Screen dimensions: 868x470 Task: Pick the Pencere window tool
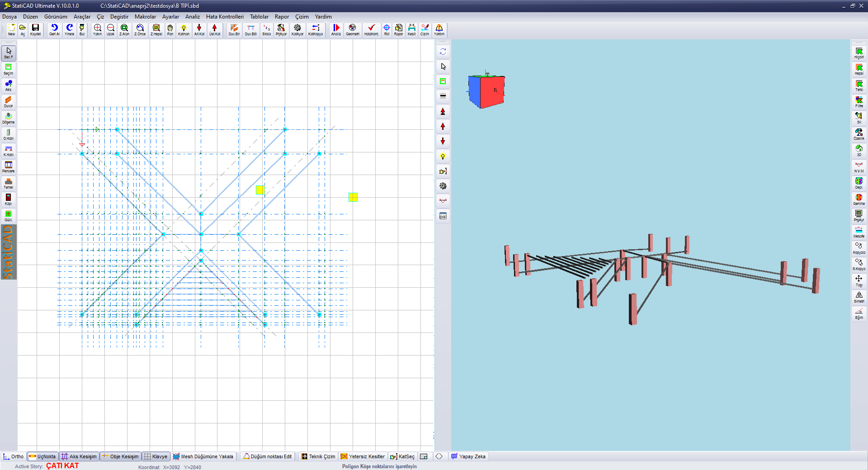coord(9,167)
